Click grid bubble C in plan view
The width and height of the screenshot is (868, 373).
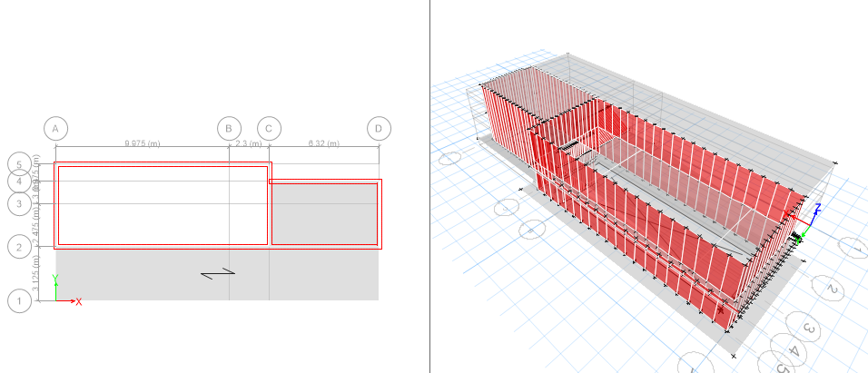pyautogui.click(x=270, y=128)
